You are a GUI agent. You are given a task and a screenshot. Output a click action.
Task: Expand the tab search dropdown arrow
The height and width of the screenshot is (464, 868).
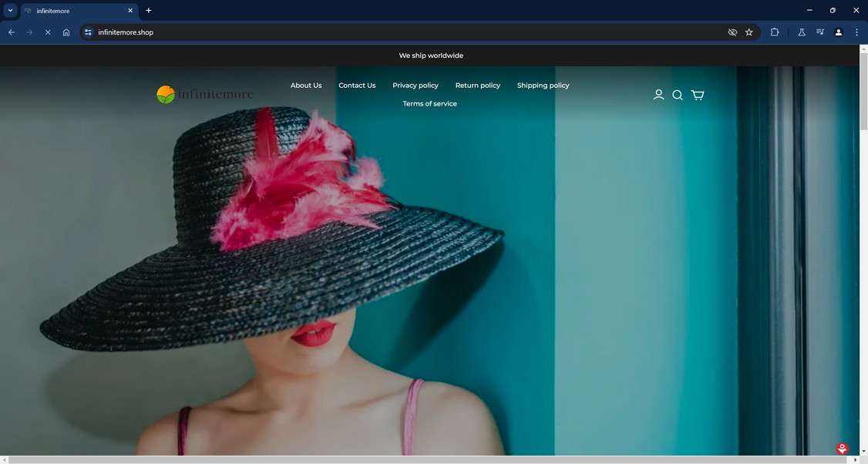pyautogui.click(x=10, y=11)
